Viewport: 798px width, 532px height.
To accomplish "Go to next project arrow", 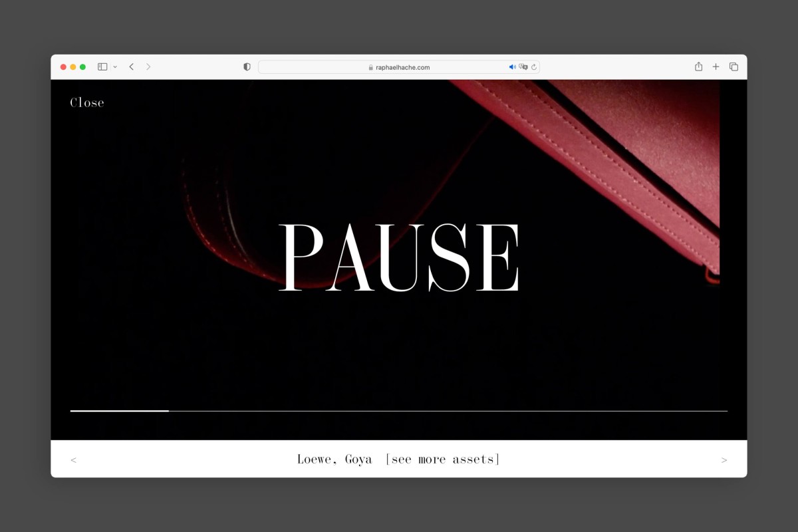I will 724,460.
